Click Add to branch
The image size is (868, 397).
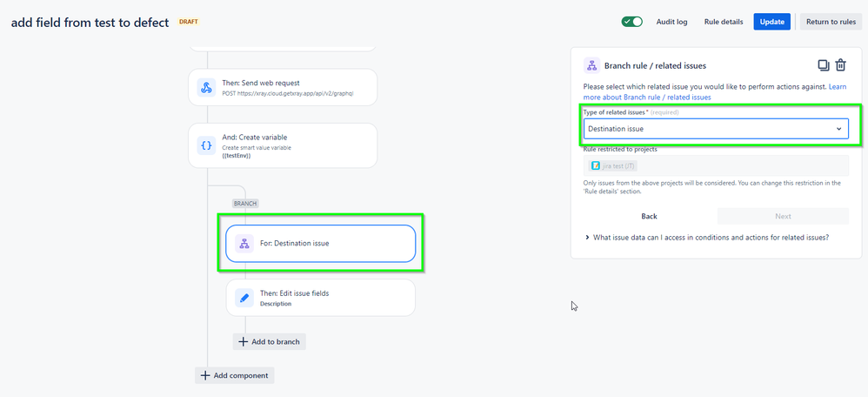tap(269, 341)
